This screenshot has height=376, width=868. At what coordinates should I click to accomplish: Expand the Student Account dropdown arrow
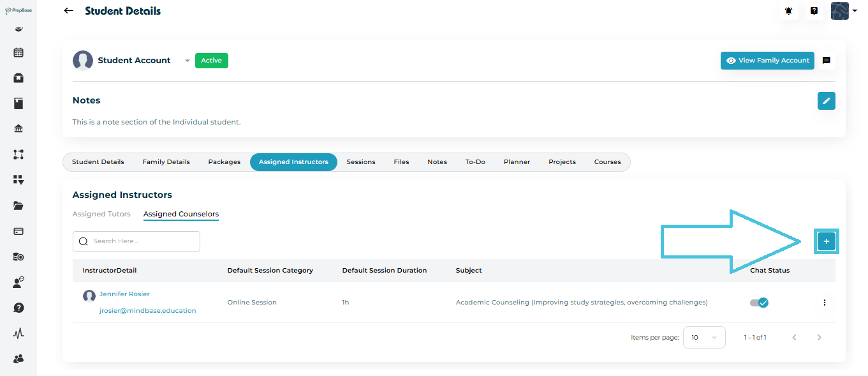pos(187,61)
